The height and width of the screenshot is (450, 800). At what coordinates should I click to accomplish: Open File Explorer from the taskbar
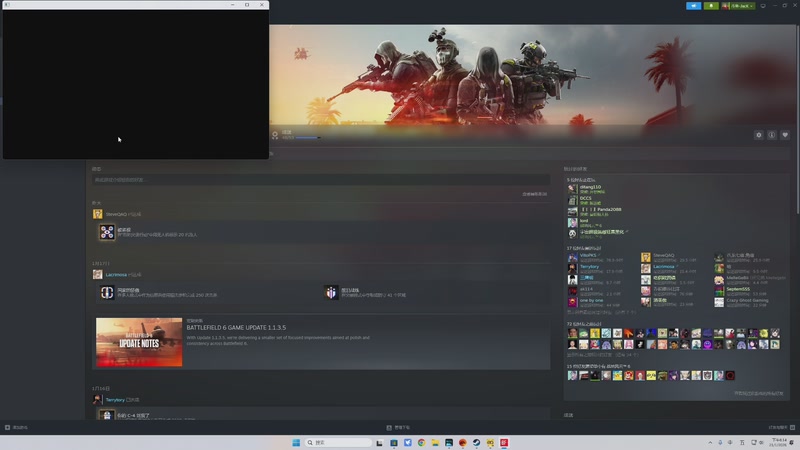click(x=435, y=442)
